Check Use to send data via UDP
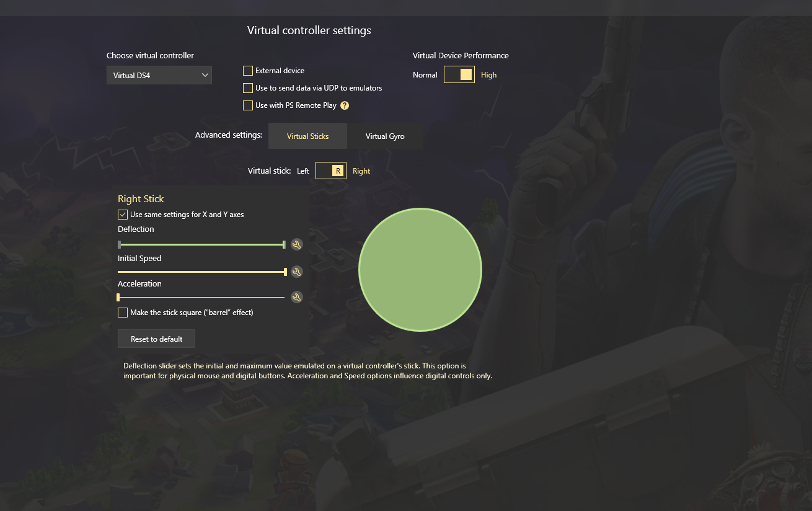812x511 pixels. [248, 88]
